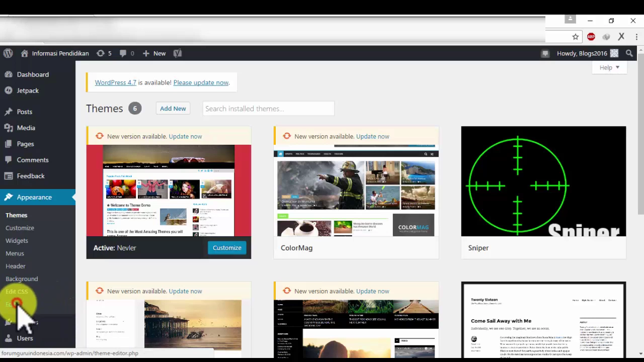644x362 pixels.
Task: Click the Appearance paintbrush icon
Action: (x=8, y=197)
